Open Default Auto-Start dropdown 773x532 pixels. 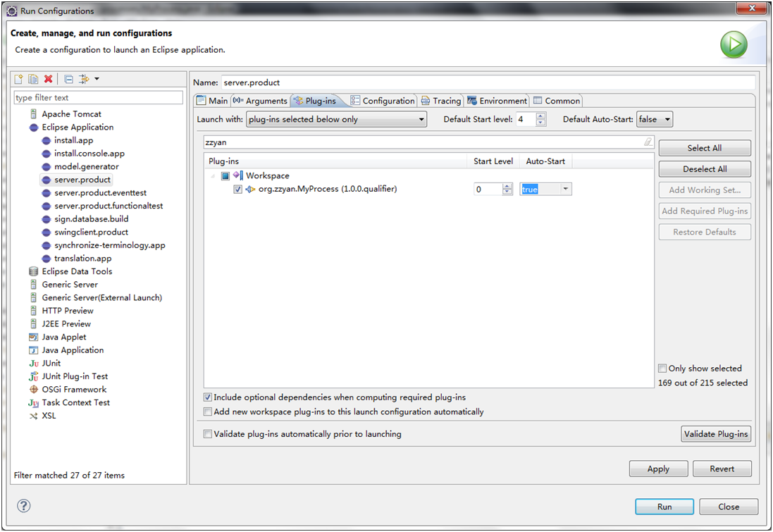click(x=654, y=119)
